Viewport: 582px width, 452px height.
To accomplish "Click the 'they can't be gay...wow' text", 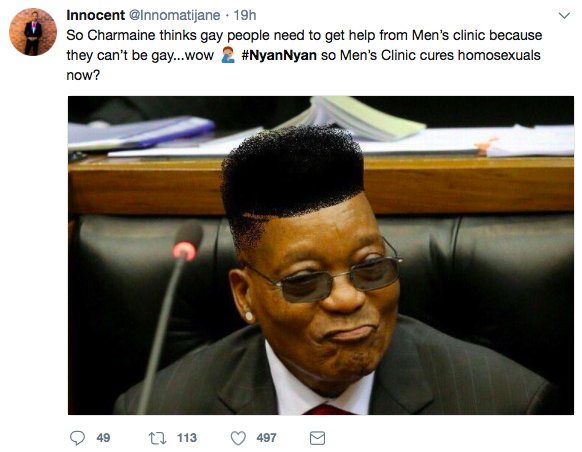I will click(x=140, y=55).
